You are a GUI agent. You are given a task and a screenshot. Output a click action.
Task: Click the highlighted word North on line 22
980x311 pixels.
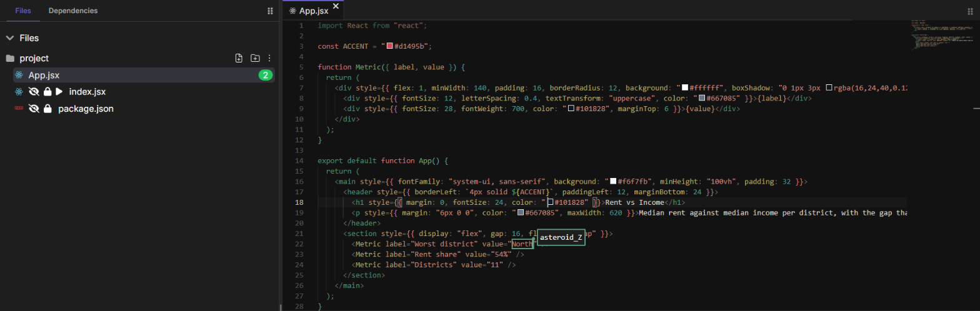point(522,244)
